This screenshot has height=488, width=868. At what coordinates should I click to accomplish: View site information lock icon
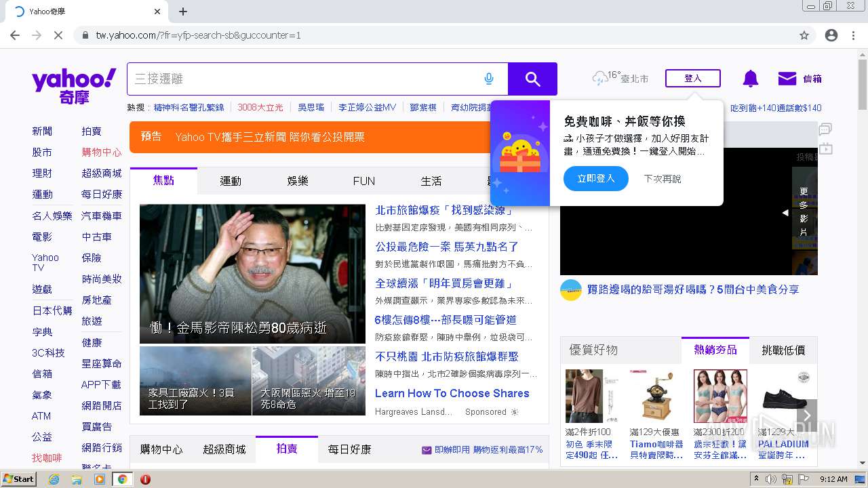pos(85,35)
